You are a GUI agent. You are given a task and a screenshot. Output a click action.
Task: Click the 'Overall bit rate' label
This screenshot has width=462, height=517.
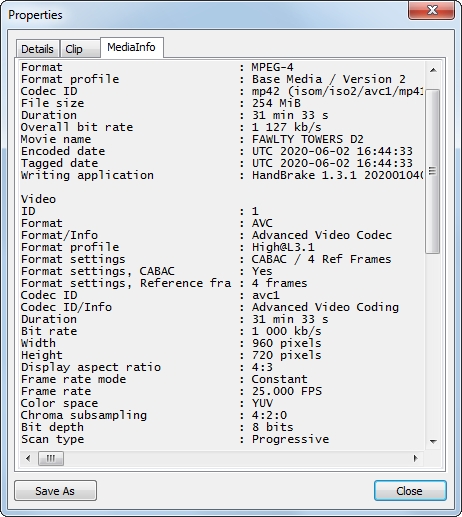tap(77, 127)
